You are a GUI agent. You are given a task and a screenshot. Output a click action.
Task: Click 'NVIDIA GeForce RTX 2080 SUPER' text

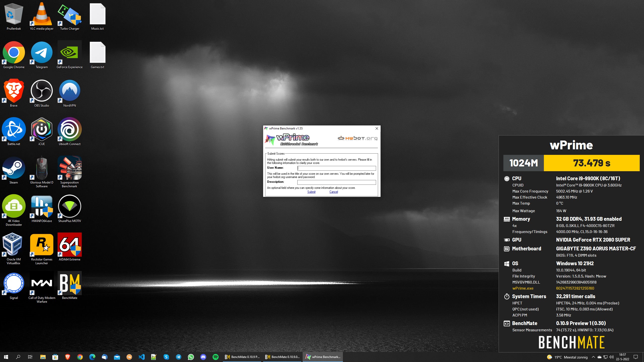pos(593,240)
